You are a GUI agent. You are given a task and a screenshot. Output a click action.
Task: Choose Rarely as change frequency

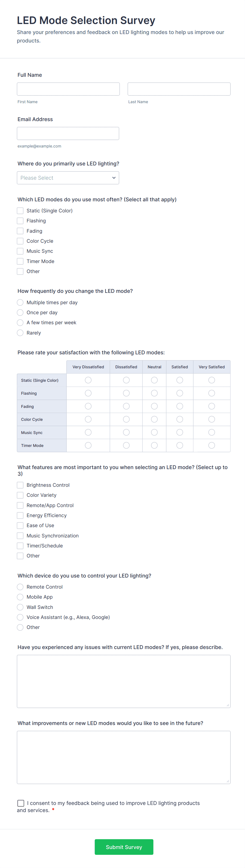[x=20, y=333]
